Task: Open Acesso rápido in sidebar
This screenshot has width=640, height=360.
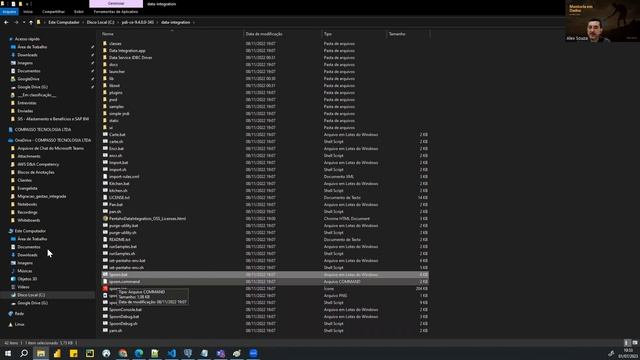Action: click(x=27, y=39)
